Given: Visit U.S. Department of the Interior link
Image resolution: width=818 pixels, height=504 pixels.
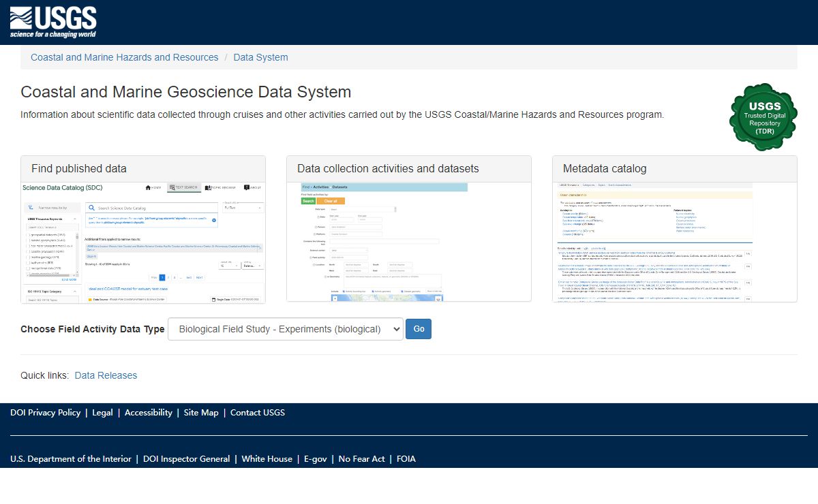Looking at the screenshot, I should (x=71, y=458).
